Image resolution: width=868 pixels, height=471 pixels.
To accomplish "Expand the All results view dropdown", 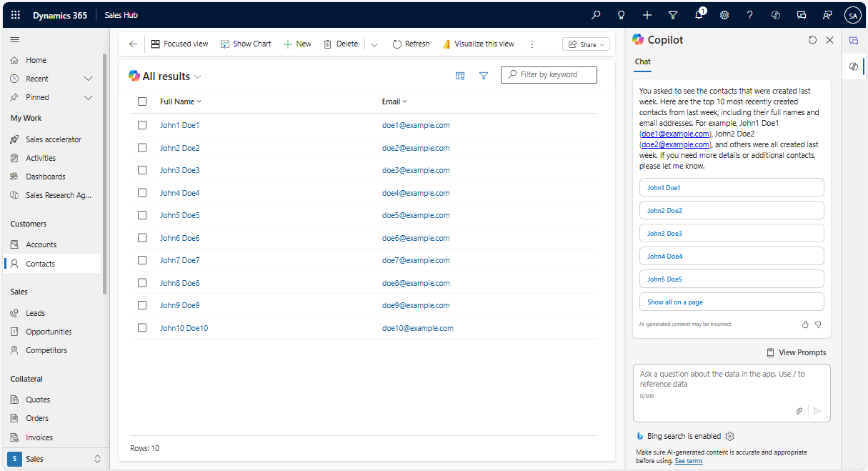I will coord(198,76).
